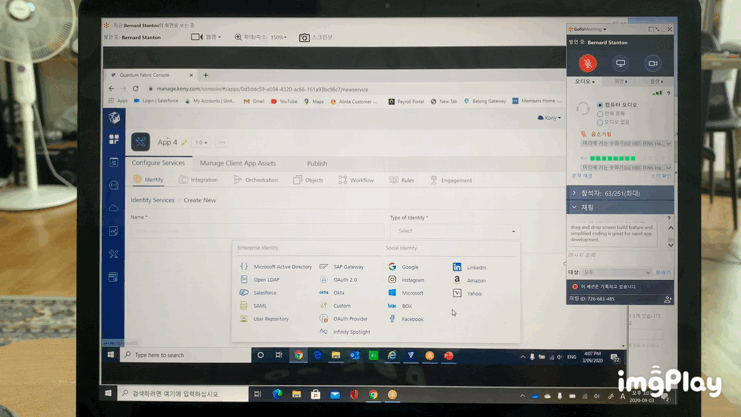Open the Type of Identity select dropdown
The width and height of the screenshot is (741, 417).
(455, 231)
